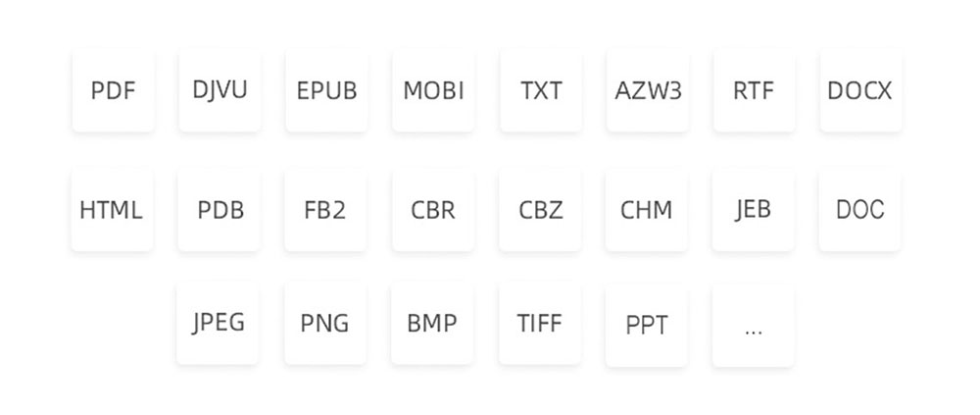
Task: Select the CBZ format tile
Action: [x=540, y=210]
